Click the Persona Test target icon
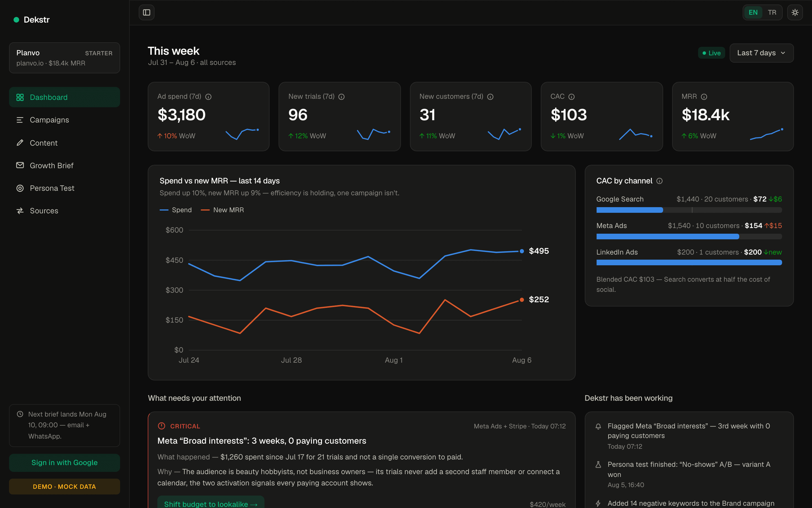 pos(20,188)
